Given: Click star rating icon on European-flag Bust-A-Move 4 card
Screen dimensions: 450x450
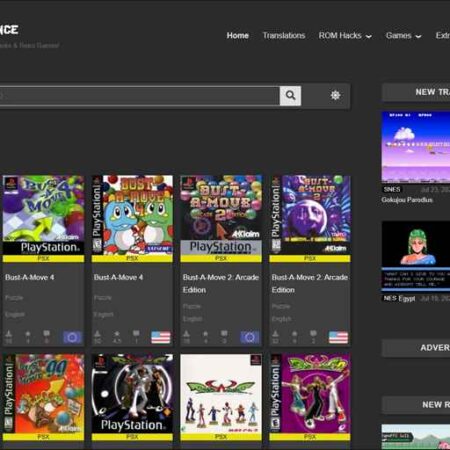Looking at the screenshot, I should coord(28,334).
